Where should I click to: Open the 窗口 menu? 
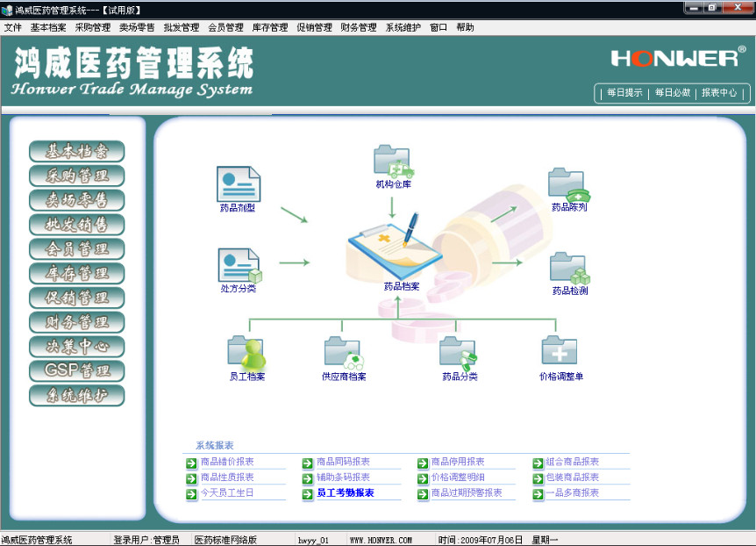(439, 27)
